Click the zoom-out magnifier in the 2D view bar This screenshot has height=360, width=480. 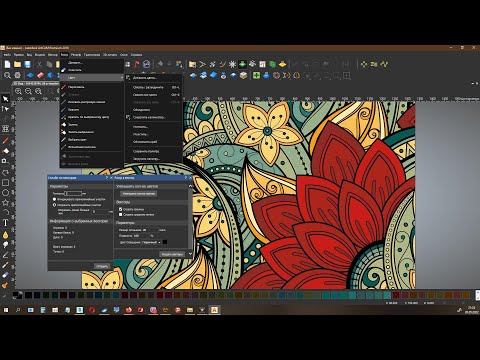point(28,91)
